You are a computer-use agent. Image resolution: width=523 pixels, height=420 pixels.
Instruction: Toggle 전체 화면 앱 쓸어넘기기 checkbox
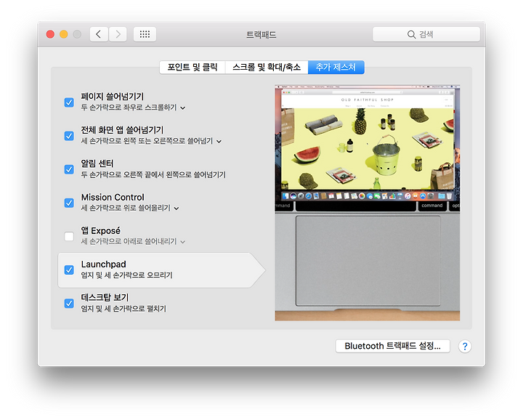tap(69, 136)
